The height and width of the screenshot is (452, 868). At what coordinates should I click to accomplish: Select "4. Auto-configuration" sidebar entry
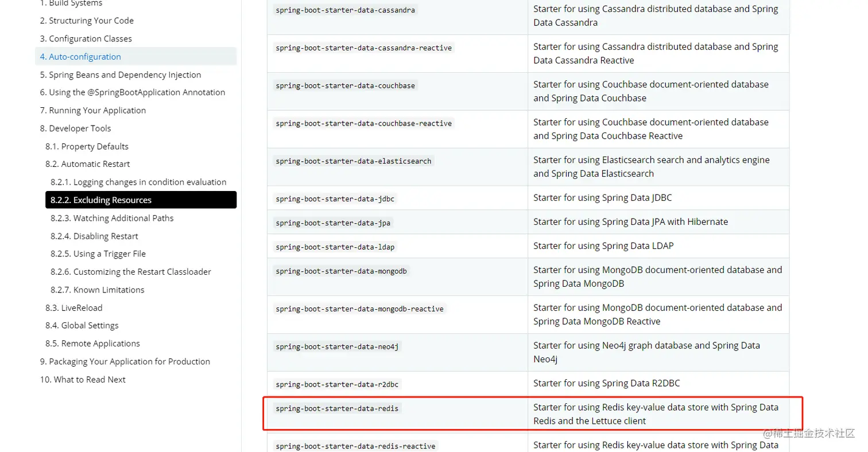135,56
